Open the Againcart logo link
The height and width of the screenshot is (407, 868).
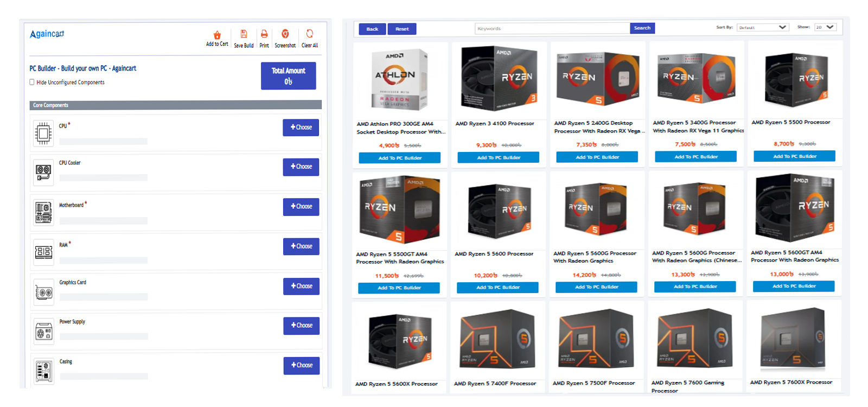point(47,34)
